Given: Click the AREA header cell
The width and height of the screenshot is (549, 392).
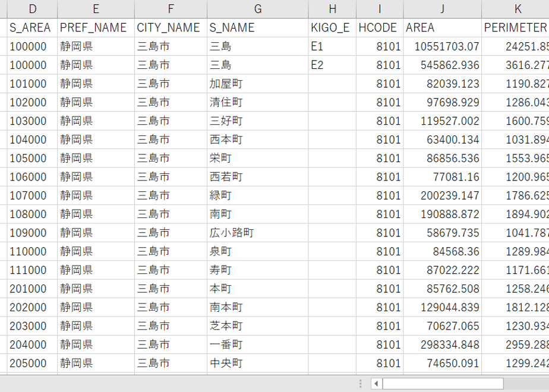Looking at the screenshot, I should [x=442, y=28].
